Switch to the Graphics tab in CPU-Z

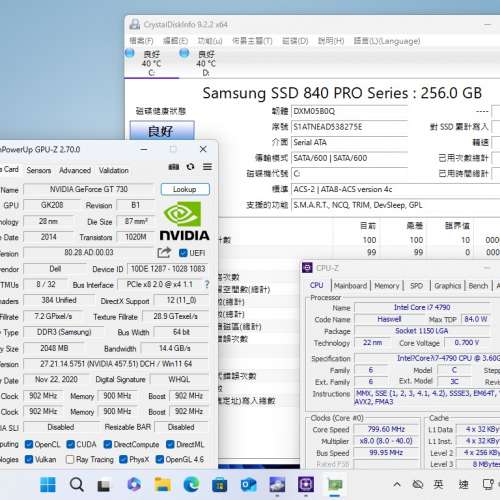[448, 286]
